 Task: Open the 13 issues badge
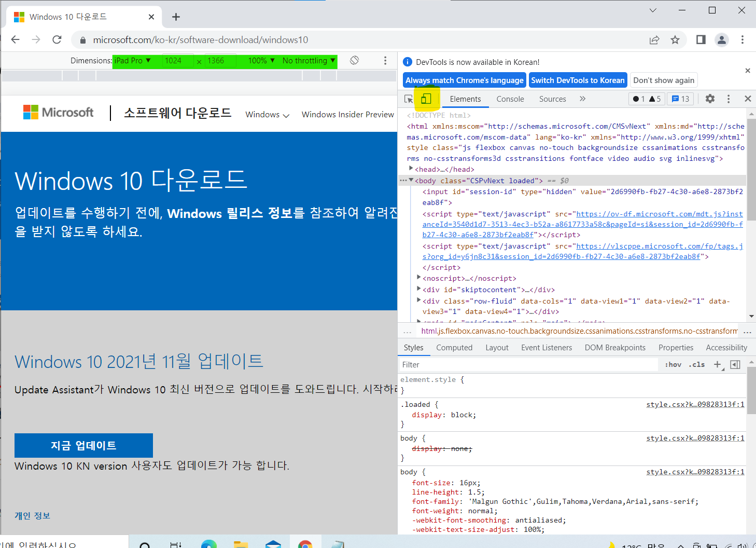tap(681, 99)
